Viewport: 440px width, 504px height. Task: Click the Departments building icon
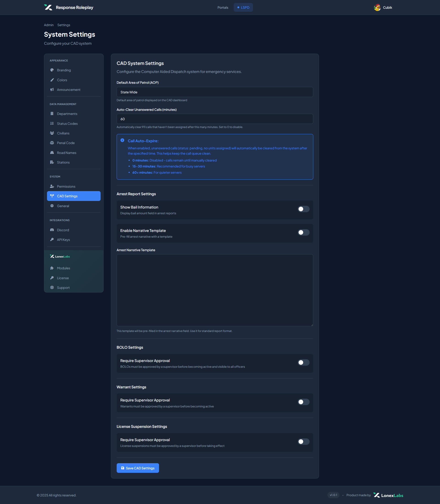[52, 114]
